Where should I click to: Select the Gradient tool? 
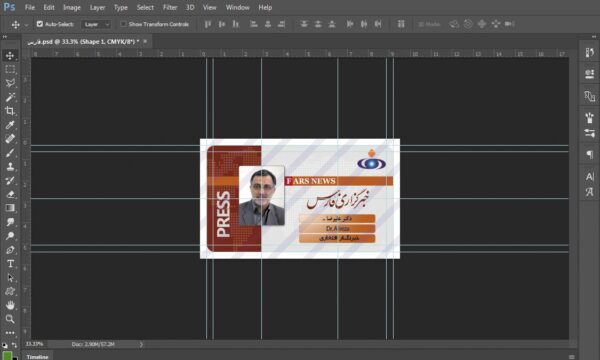pyautogui.click(x=10, y=208)
